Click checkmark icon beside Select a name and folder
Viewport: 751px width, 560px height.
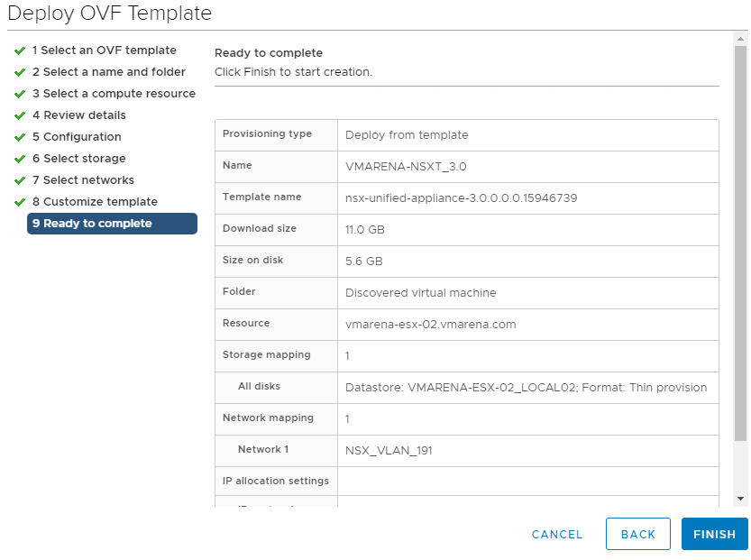click(20, 72)
